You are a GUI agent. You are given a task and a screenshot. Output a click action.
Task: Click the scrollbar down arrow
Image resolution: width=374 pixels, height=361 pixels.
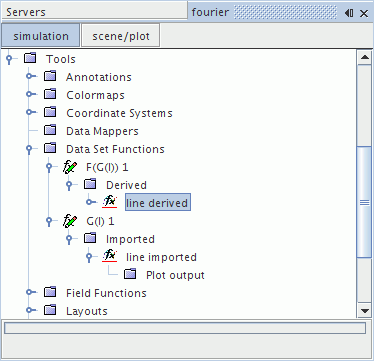(364, 310)
